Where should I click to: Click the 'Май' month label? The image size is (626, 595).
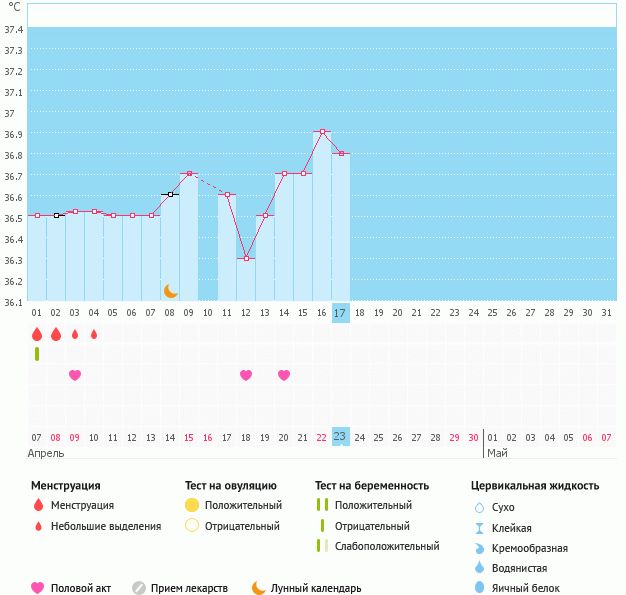pos(497,453)
